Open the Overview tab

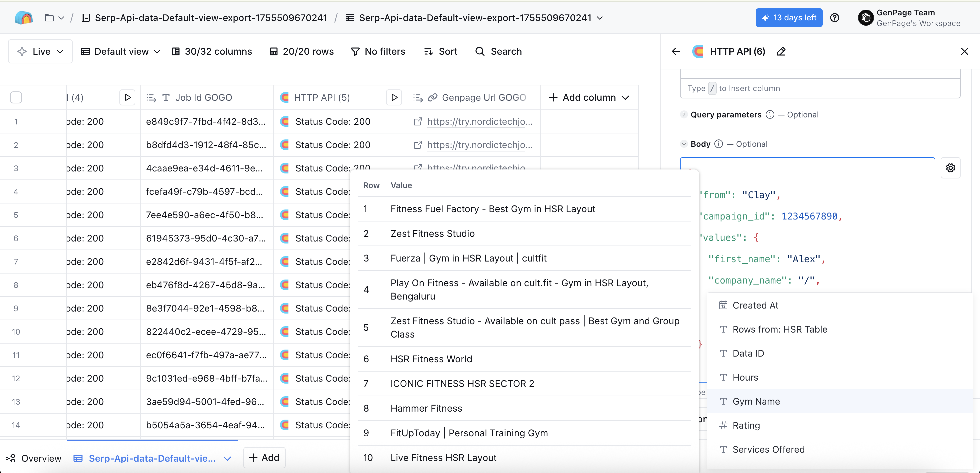(x=33, y=458)
